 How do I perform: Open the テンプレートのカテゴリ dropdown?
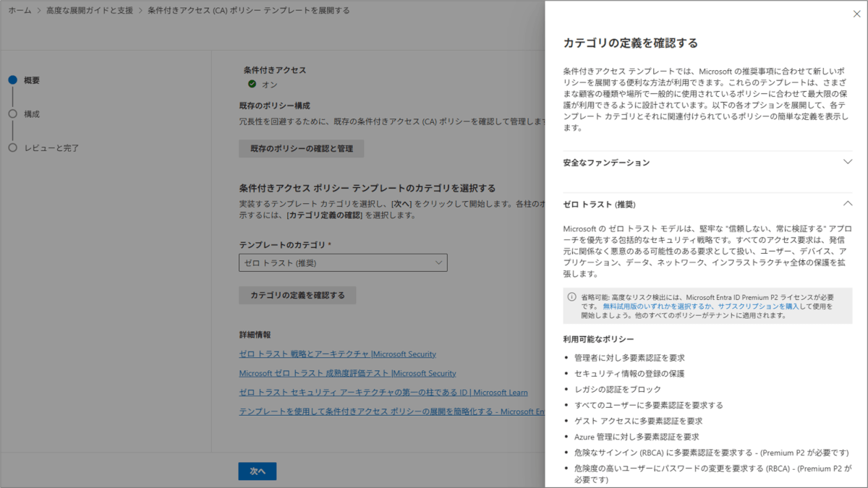[x=343, y=263]
